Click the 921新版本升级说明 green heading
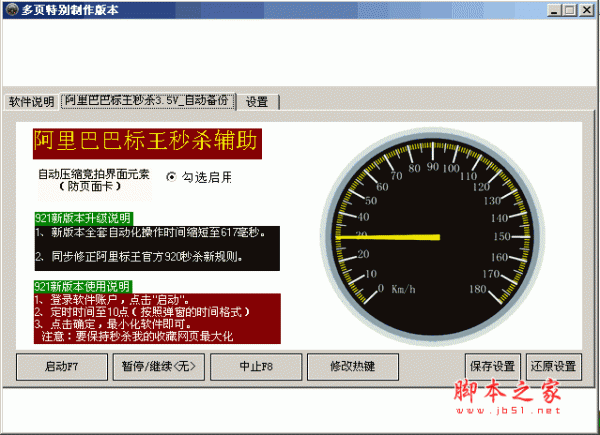The width and height of the screenshot is (600, 435). click(83, 218)
